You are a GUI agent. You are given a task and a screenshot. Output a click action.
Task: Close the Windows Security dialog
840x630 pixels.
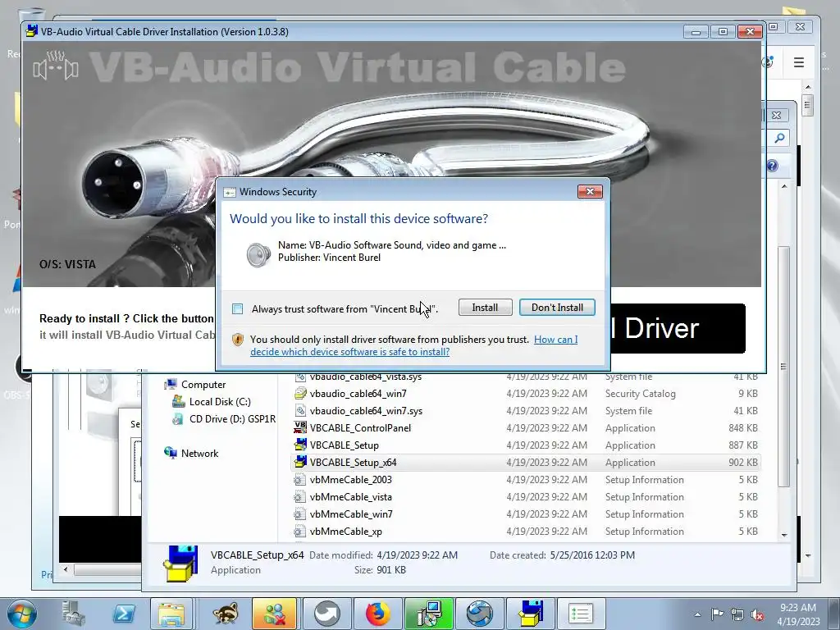point(590,191)
